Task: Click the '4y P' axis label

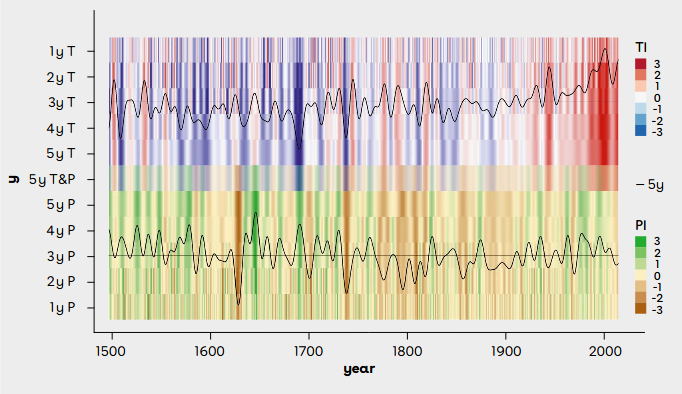Action: pyautogui.click(x=61, y=230)
